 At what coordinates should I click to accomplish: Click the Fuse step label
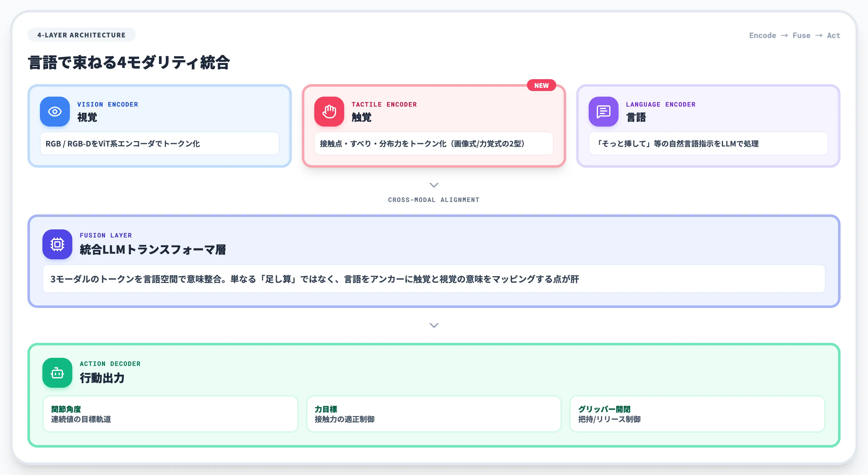coord(801,35)
